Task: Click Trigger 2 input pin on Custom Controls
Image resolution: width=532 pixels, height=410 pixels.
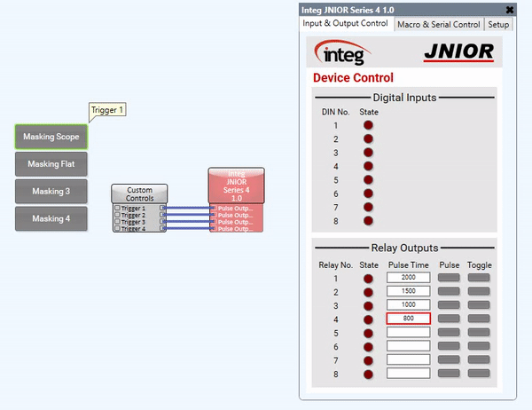Action: tap(117, 215)
